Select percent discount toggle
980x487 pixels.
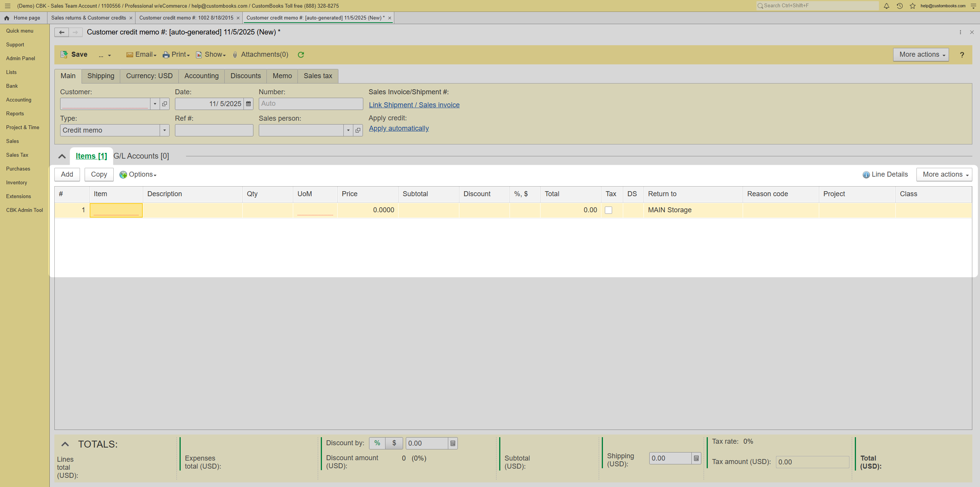377,443
